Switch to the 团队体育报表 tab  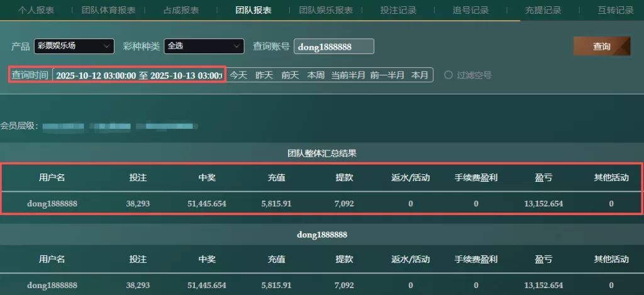click(108, 10)
